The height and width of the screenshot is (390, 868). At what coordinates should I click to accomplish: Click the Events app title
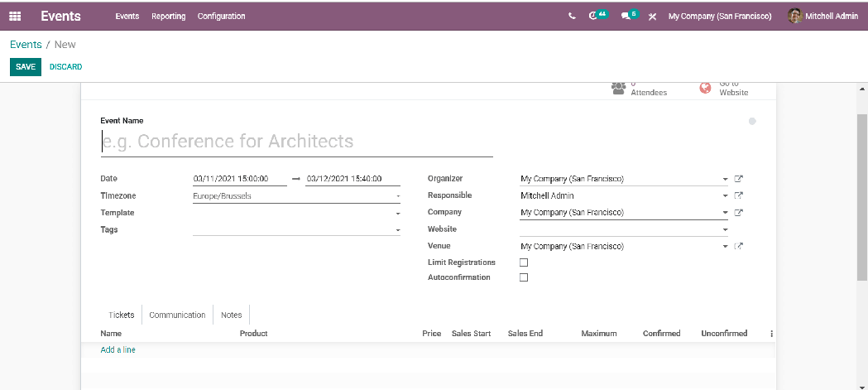(x=61, y=16)
